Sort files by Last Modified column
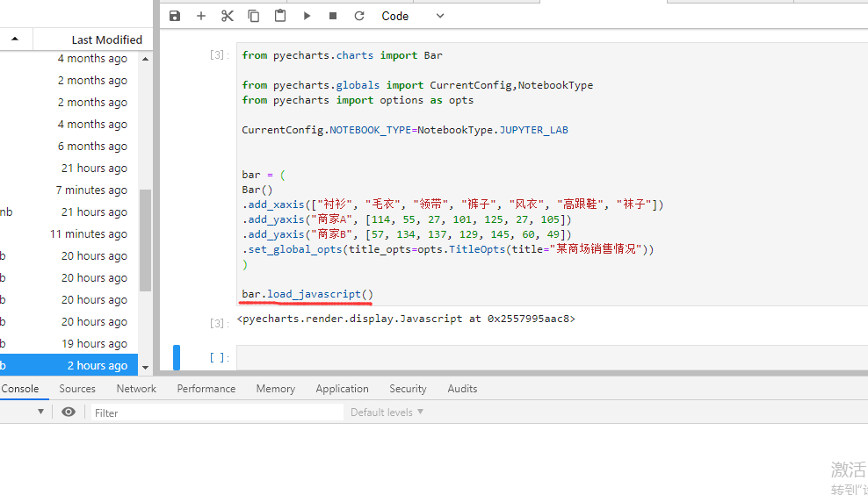868x495 pixels. tap(107, 39)
